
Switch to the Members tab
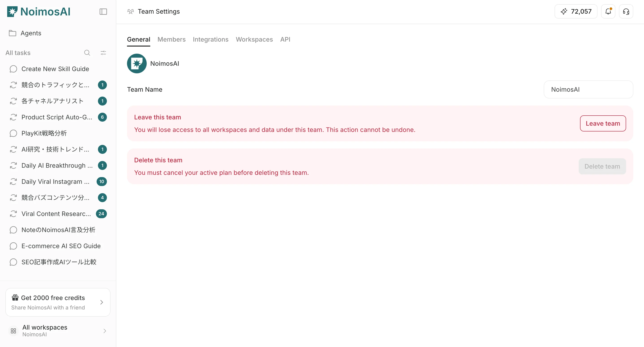tap(172, 39)
